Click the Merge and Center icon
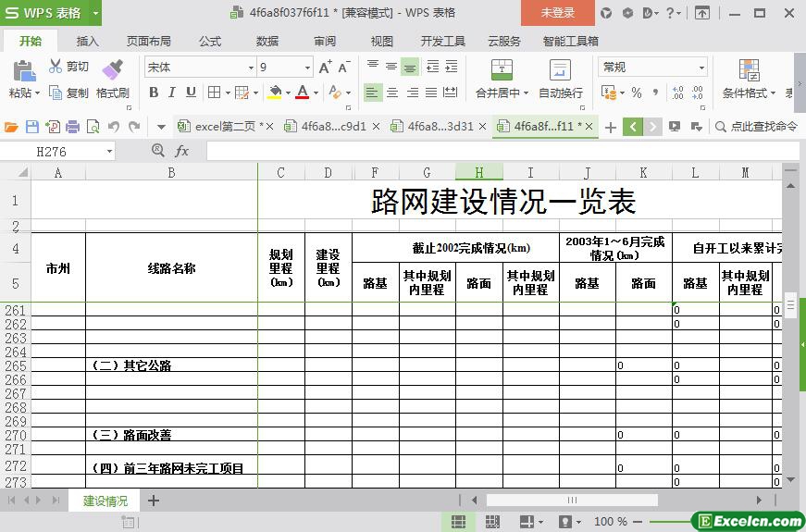The image size is (806, 532). (501, 70)
